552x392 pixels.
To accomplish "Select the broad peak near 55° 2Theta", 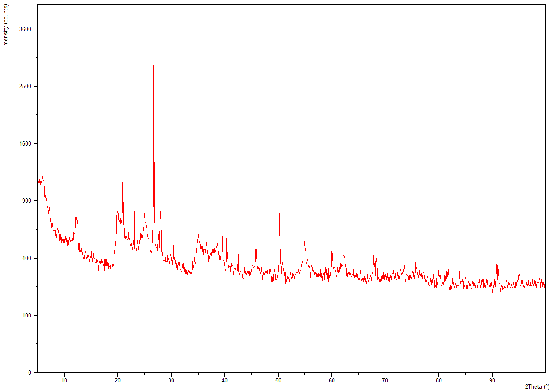I will click(304, 243).
